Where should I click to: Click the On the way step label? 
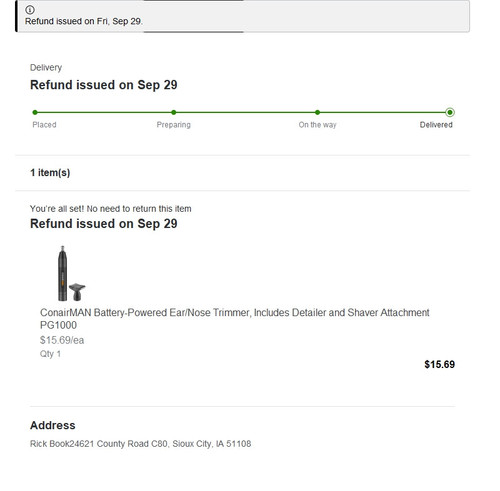pos(317,125)
